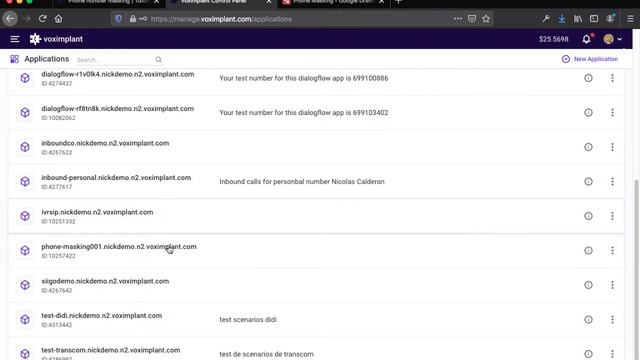Image resolution: width=640 pixels, height=360 pixels.
Task: Open dialogflow-r1v0lk4.nickdemo.n2.voximplant.com application
Action: pos(118,74)
